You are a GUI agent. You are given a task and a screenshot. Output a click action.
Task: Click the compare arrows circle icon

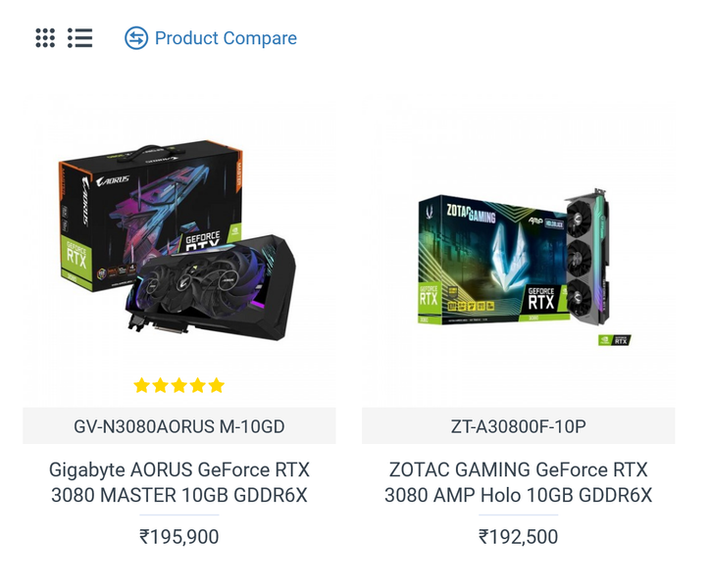(135, 38)
